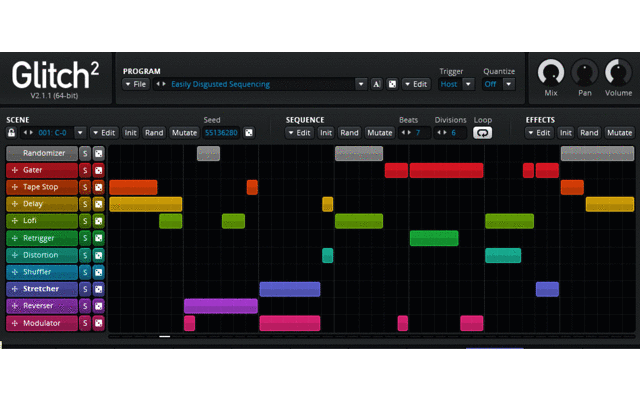
Task: Randomize the Retrigger effect dice
Action: (98, 238)
